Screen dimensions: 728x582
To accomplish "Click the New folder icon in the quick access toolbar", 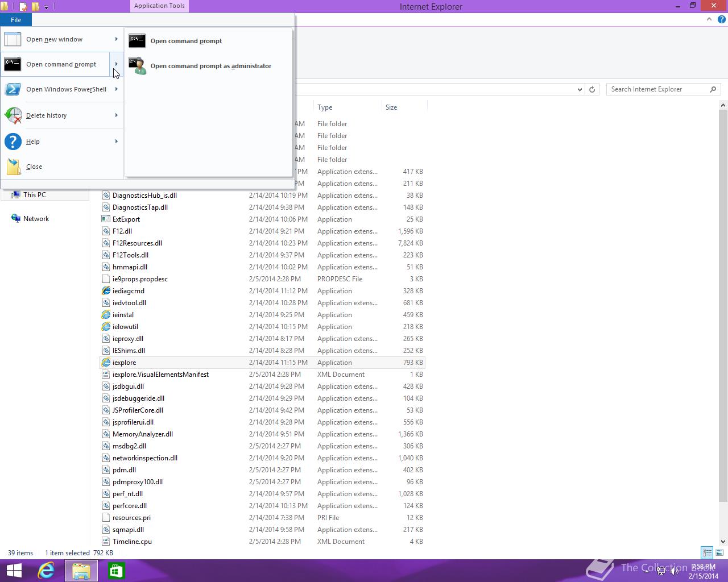I will 35,7.
